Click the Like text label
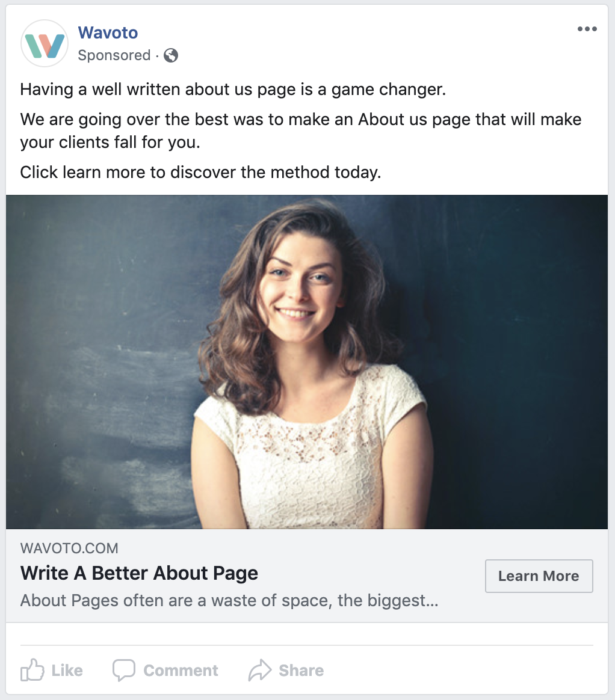The image size is (615, 700). click(x=67, y=671)
